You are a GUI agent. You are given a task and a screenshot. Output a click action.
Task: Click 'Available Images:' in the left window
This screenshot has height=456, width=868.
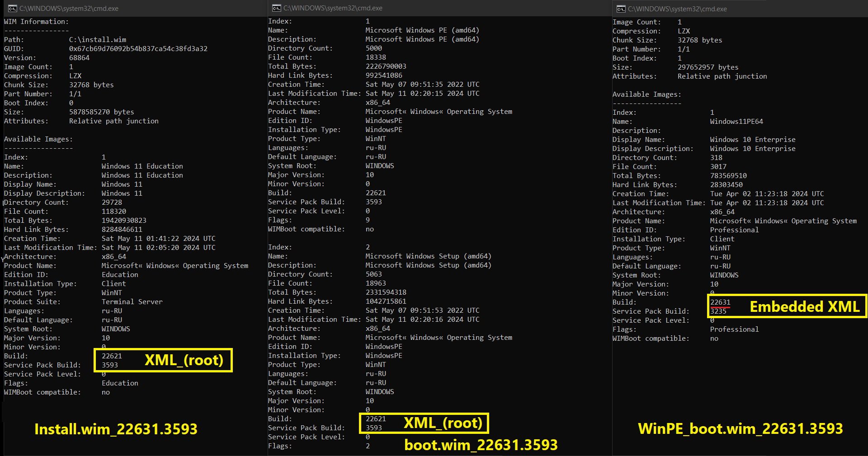coord(38,139)
